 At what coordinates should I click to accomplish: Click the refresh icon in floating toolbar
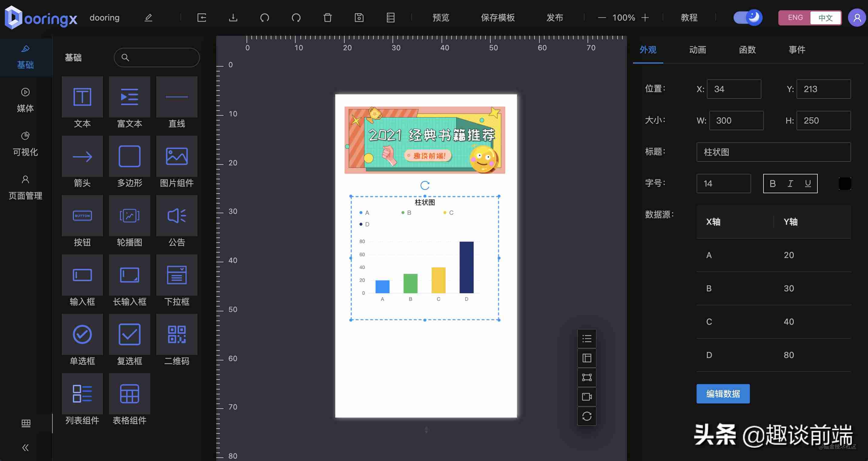(x=587, y=416)
